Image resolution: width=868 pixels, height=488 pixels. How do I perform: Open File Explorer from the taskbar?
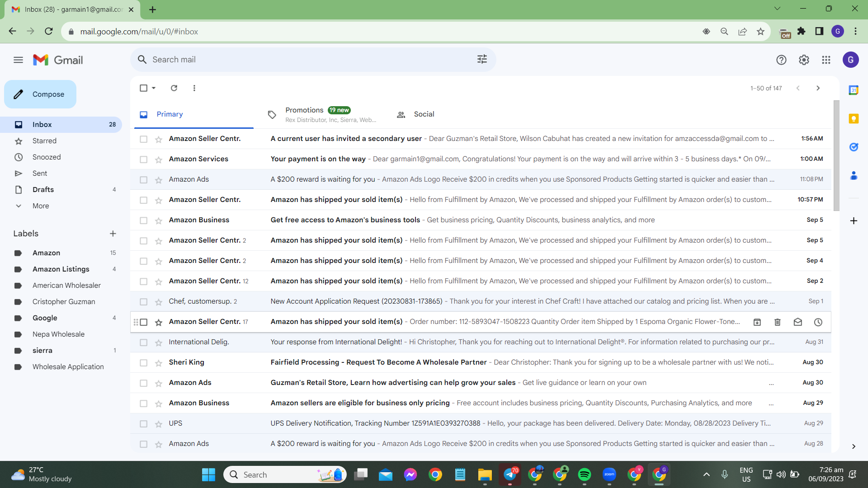(485, 474)
